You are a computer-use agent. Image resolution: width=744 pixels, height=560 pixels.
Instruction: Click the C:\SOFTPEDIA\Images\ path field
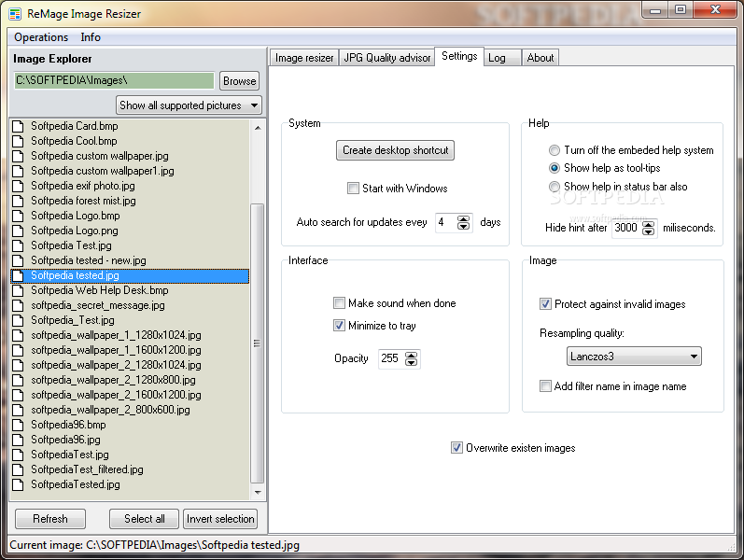pos(114,80)
